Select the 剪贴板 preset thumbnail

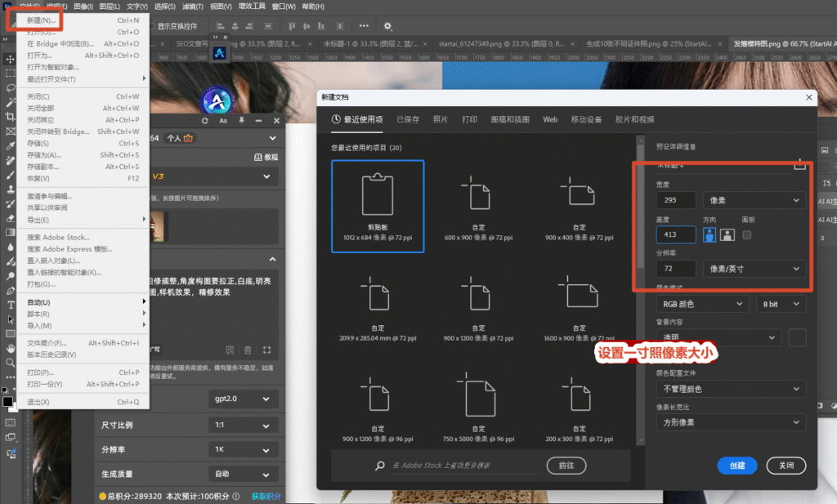[378, 207]
